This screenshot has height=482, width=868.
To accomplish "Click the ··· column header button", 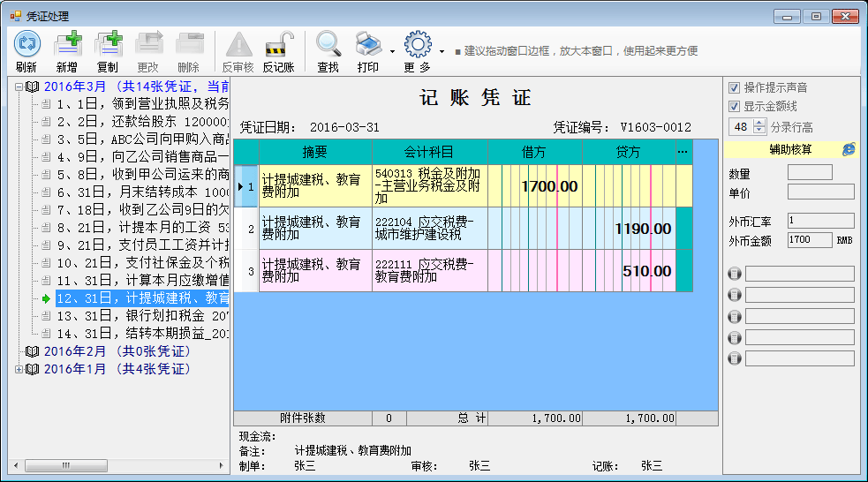I will point(682,152).
